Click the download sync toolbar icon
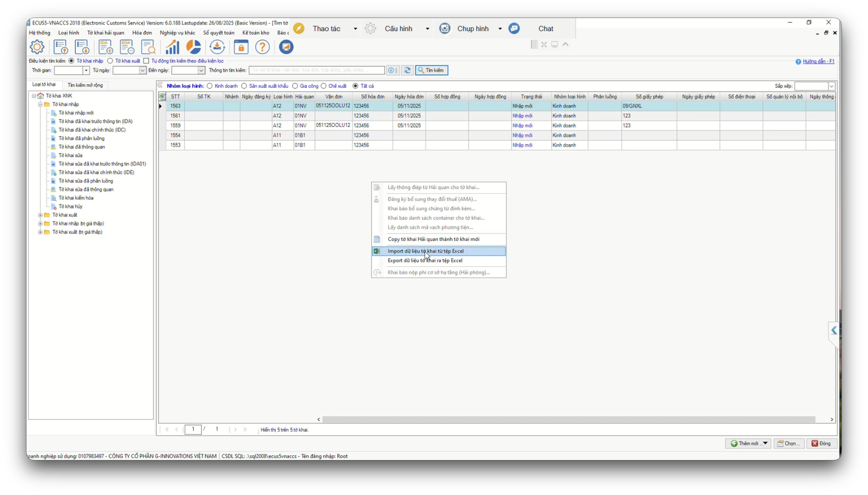The width and height of the screenshot is (868, 495). [x=217, y=47]
